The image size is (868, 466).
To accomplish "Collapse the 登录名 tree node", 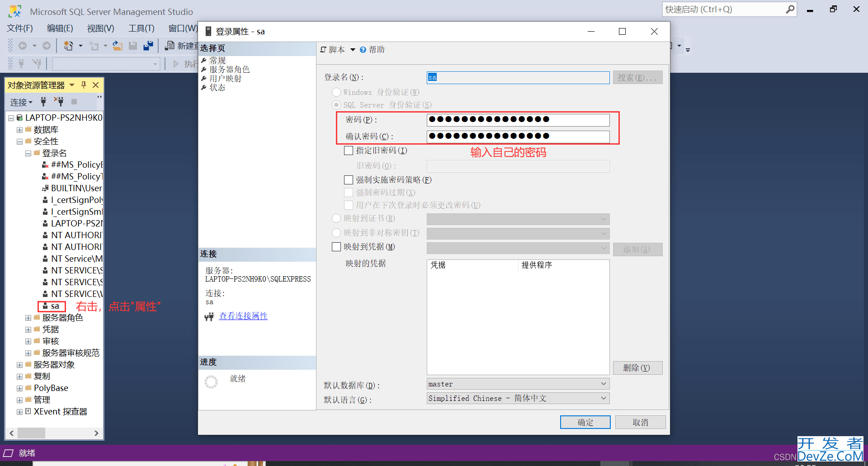I will [x=28, y=153].
